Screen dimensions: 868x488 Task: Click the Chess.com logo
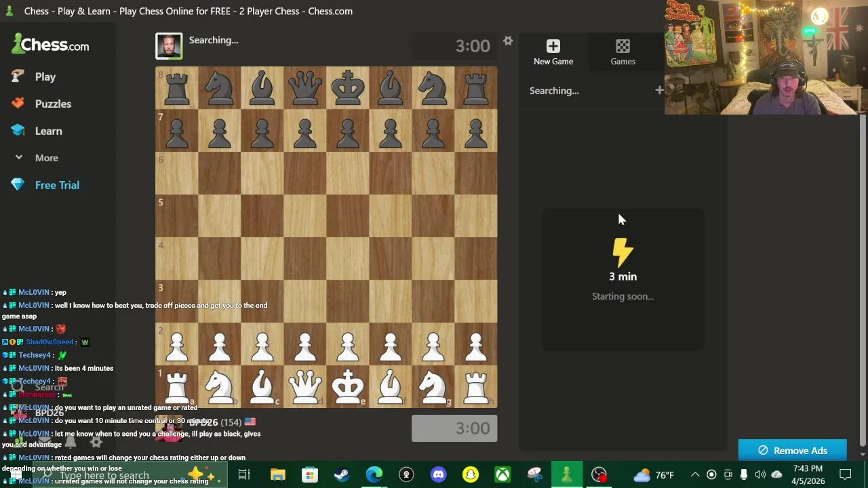coord(50,45)
